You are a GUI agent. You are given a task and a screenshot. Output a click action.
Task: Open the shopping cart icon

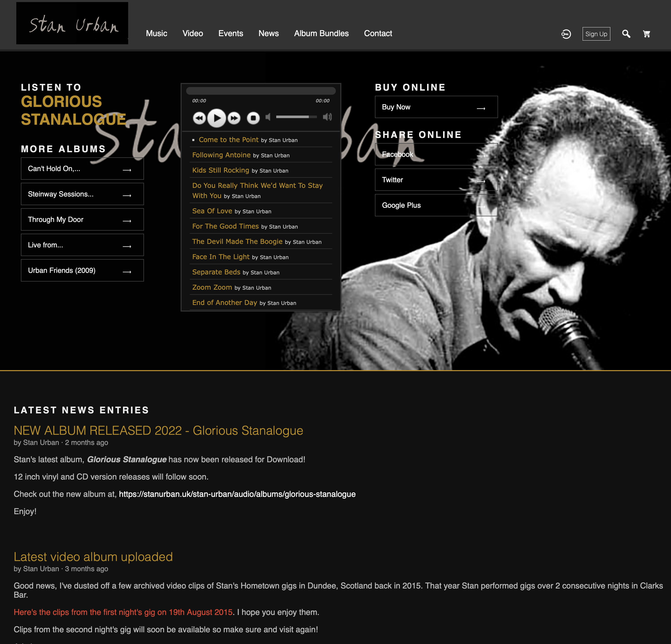(646, 34)
